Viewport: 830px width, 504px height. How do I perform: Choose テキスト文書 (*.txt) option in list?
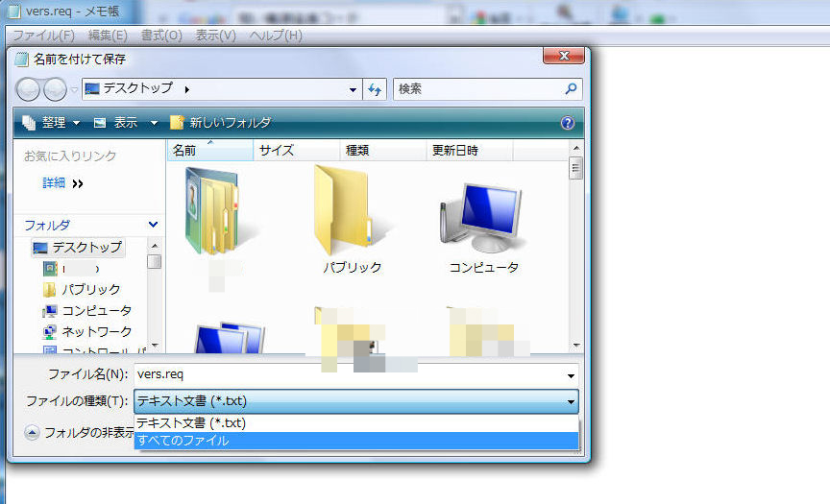[x=356, y=423]
